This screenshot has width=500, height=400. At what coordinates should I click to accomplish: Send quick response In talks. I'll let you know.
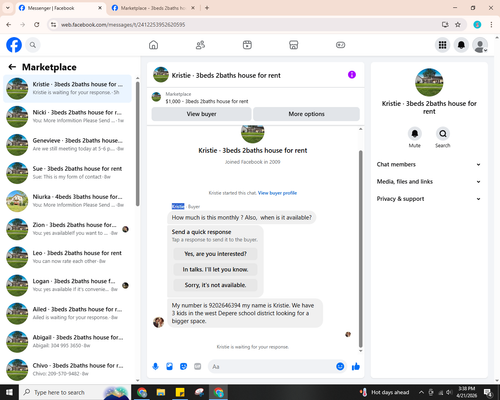[x=215, y=269]
